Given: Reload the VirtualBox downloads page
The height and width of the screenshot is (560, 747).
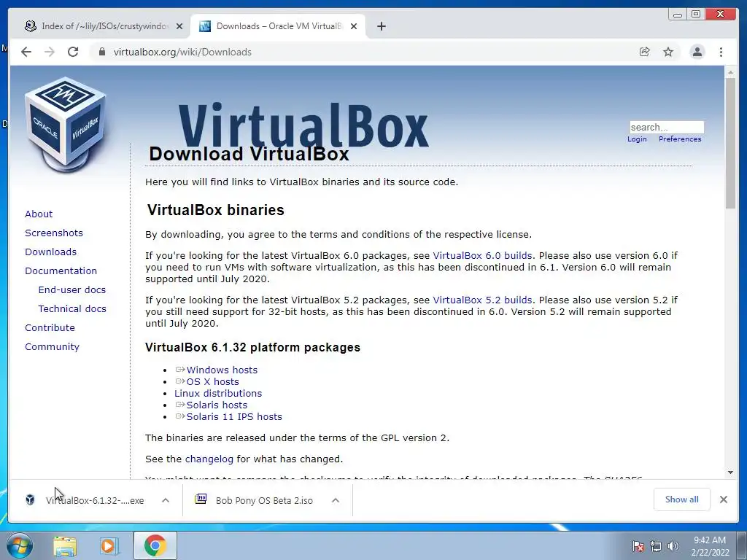Looking at the screenshot, I should [73, 52].
